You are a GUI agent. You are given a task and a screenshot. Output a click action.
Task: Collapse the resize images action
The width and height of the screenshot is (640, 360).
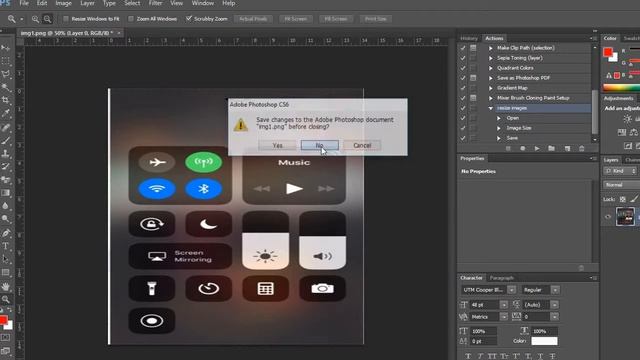[491, 108]
